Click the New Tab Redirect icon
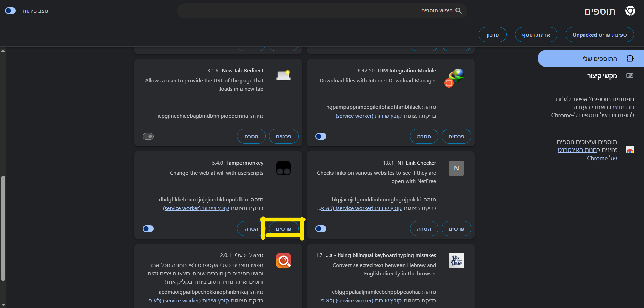Viewport: 644px width, 308px height. coord(283,75)
